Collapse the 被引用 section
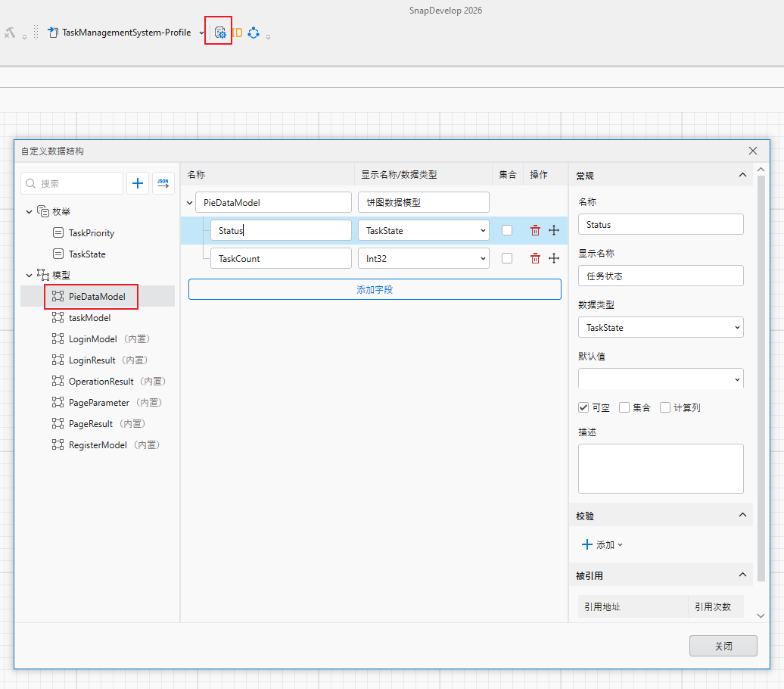Screen dimensions: 784x689 [x=742, y=575]
